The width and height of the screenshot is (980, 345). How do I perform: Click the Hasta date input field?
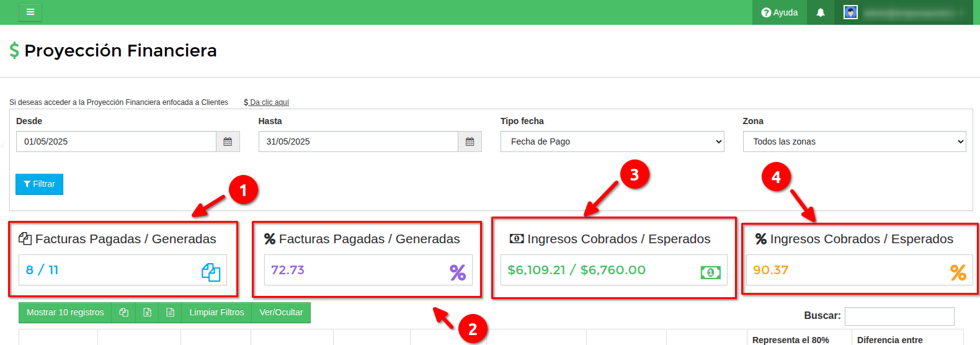(x=359, y=141)
